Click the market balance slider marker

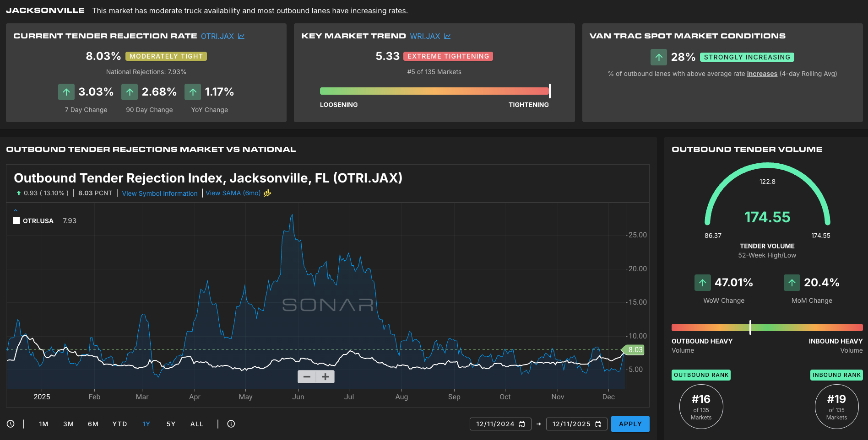tap(750, 327)
